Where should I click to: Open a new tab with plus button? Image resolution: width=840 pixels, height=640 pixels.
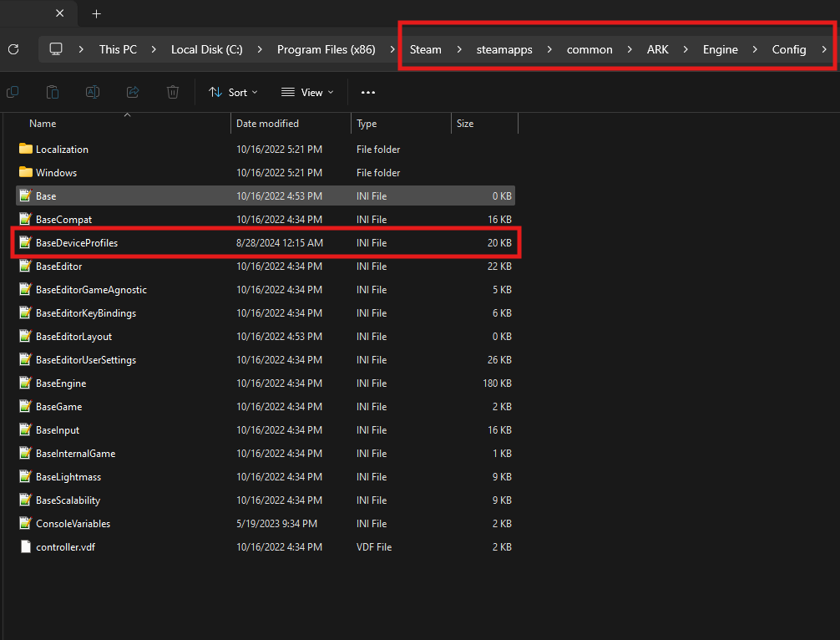click(x=96, y=13)
